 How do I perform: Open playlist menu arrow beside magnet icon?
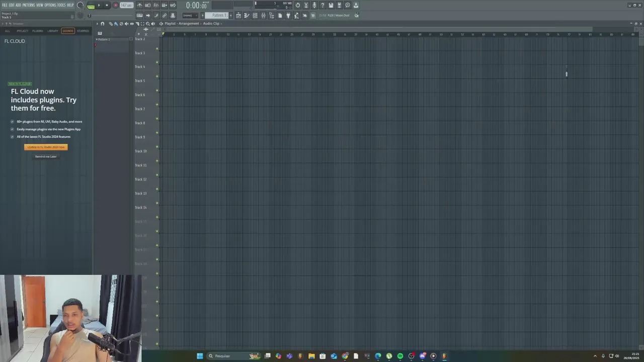(x=97, y=24)
